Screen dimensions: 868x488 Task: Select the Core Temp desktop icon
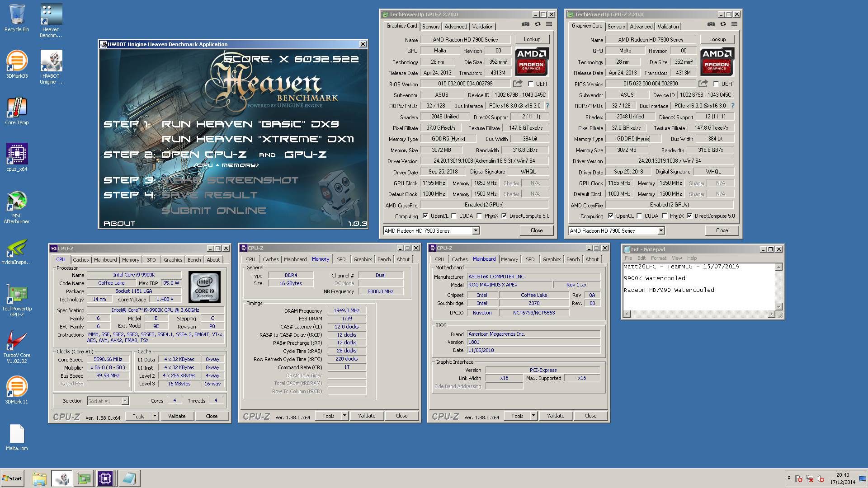click(17, 111)
